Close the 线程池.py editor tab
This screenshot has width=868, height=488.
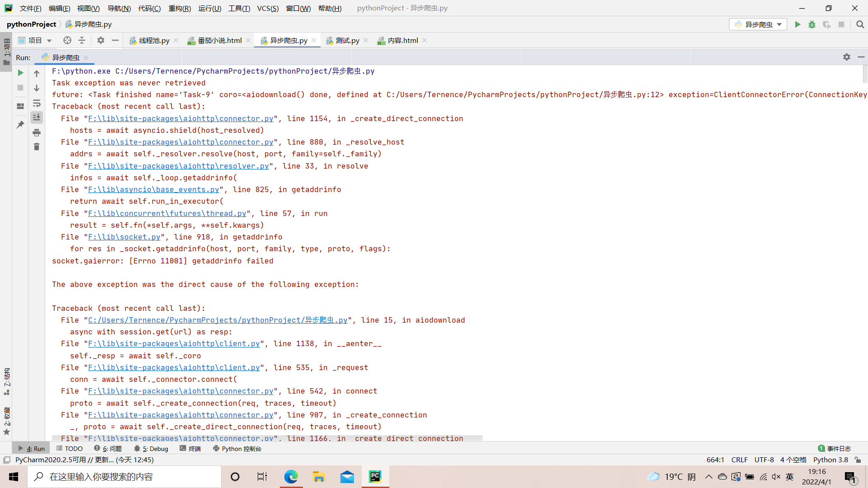176,41
